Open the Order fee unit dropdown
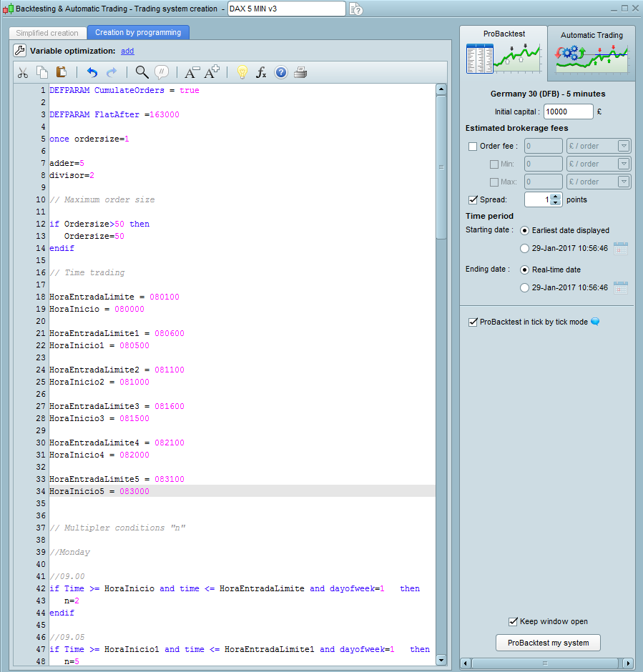Image resolution: width=643 pixels, height=672 pixels. pos(623,147)
